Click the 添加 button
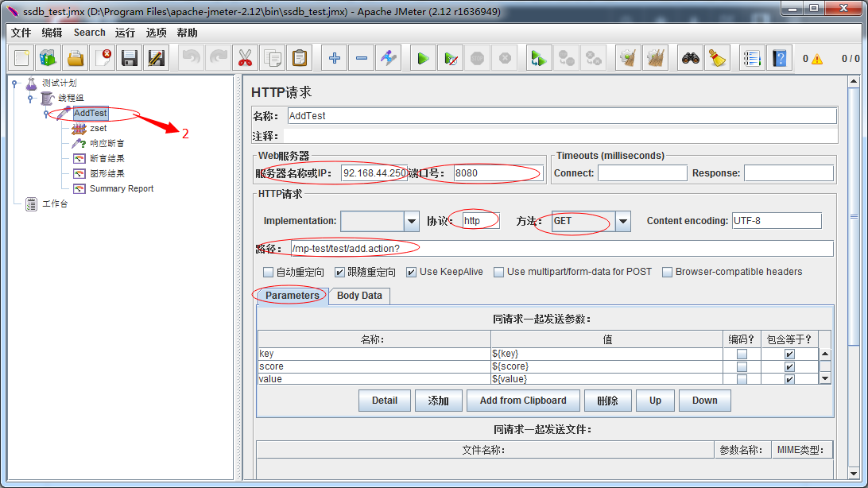Image resolution: width=868 pixels, height=488 pixels. [439, 401]
